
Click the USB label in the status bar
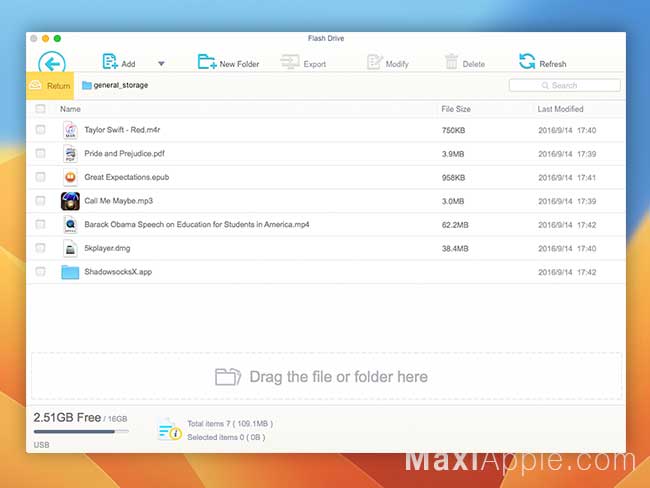pyautogui.click(x=41, y=444)
